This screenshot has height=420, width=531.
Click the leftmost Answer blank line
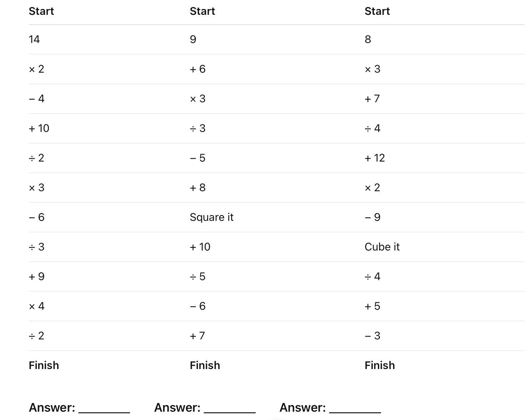coord(104,408)
